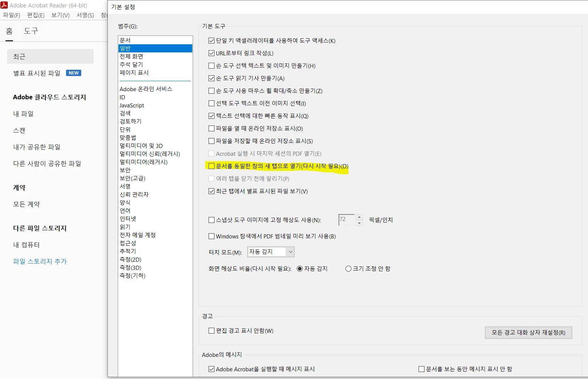Select the 페이지 표시 category

(x=155, y=72)
